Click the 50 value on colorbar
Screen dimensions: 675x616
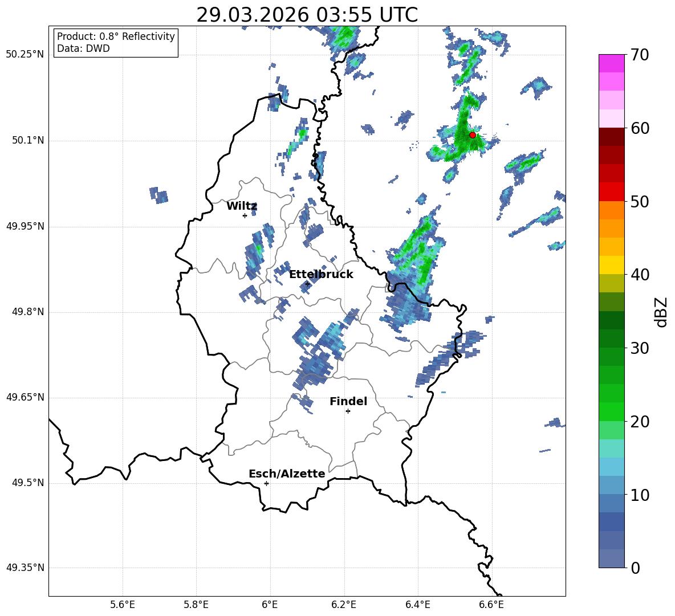pos(640,202)
